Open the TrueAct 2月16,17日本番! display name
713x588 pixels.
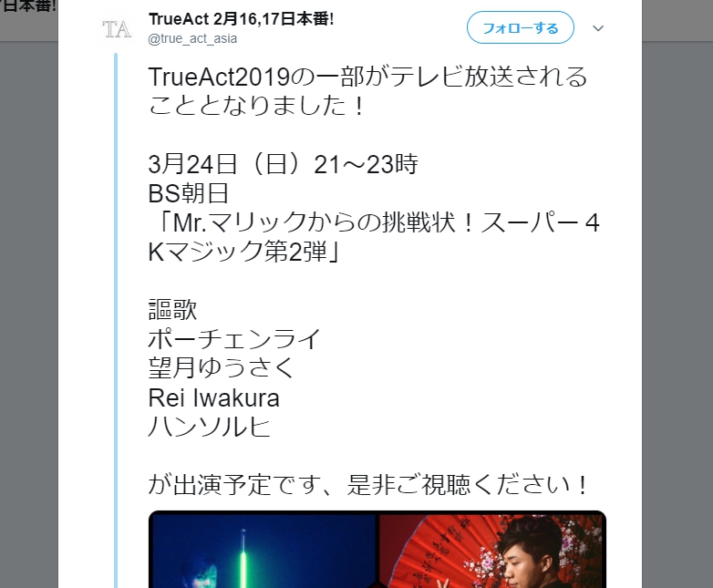coord(242,19)
